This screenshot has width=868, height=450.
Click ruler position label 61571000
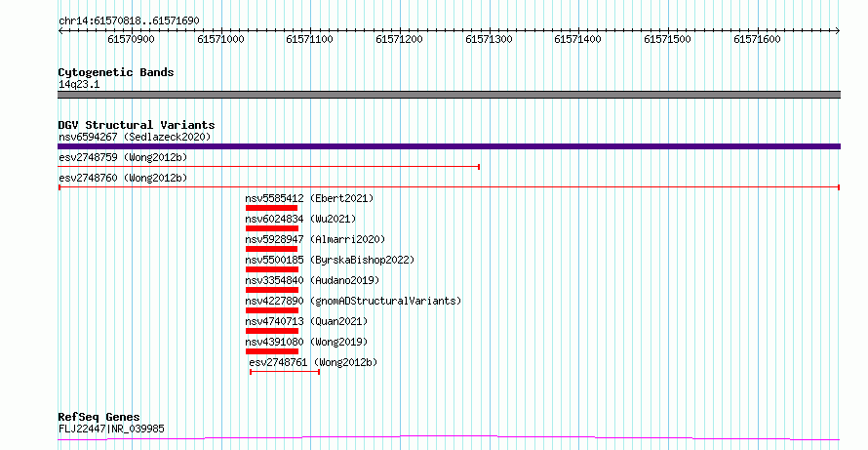[220, 39]
